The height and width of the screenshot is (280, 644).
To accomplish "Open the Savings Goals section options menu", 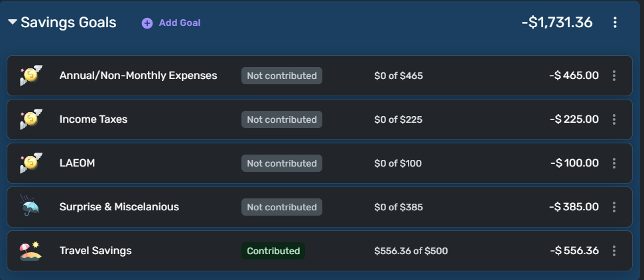I will (x=615, y=23).
